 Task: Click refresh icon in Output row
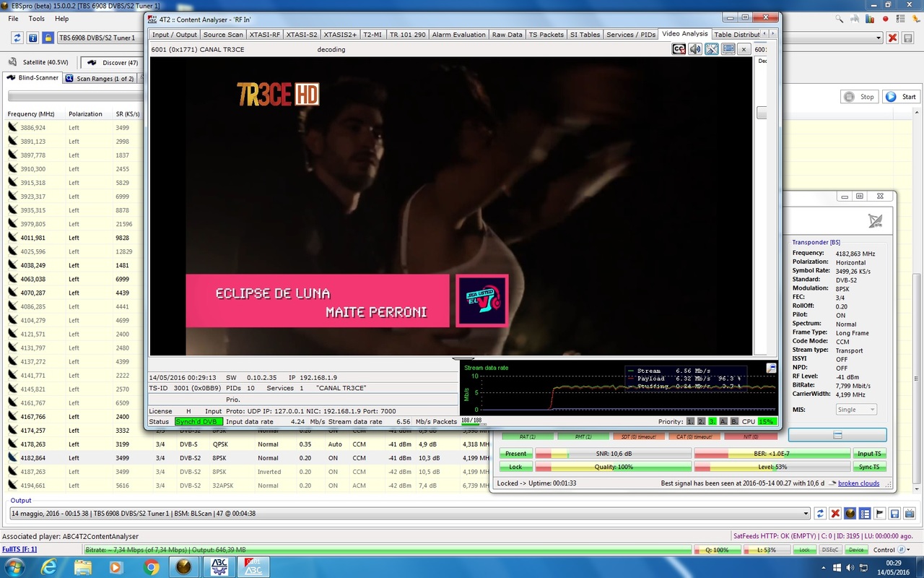(820, 514)
